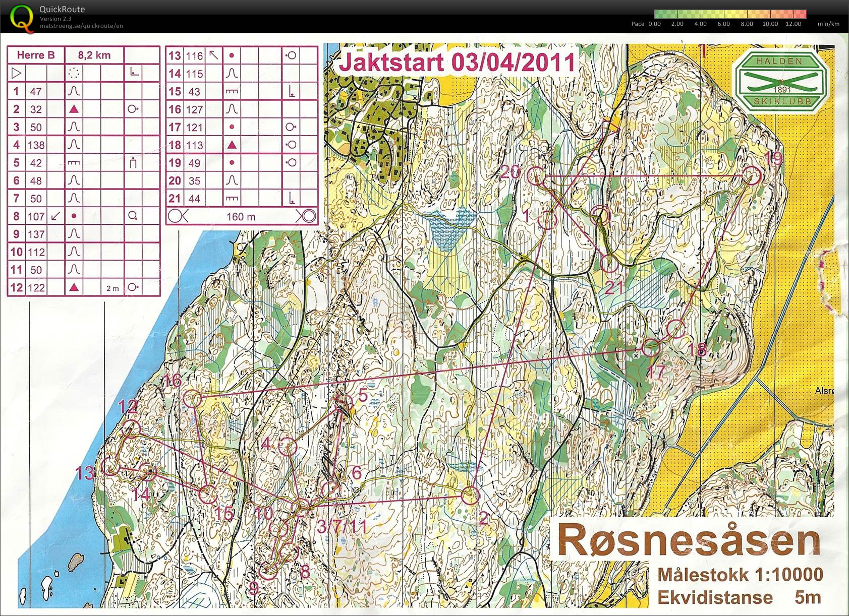Click the pace color gradient legend bar
This screenshot has height=616, width=849.
click(x=730, y=14)
